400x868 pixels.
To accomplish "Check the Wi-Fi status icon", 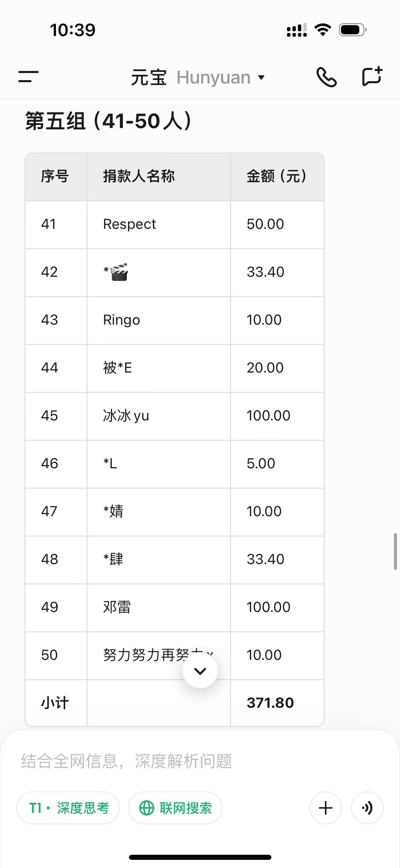I will [x=323, y=30].
